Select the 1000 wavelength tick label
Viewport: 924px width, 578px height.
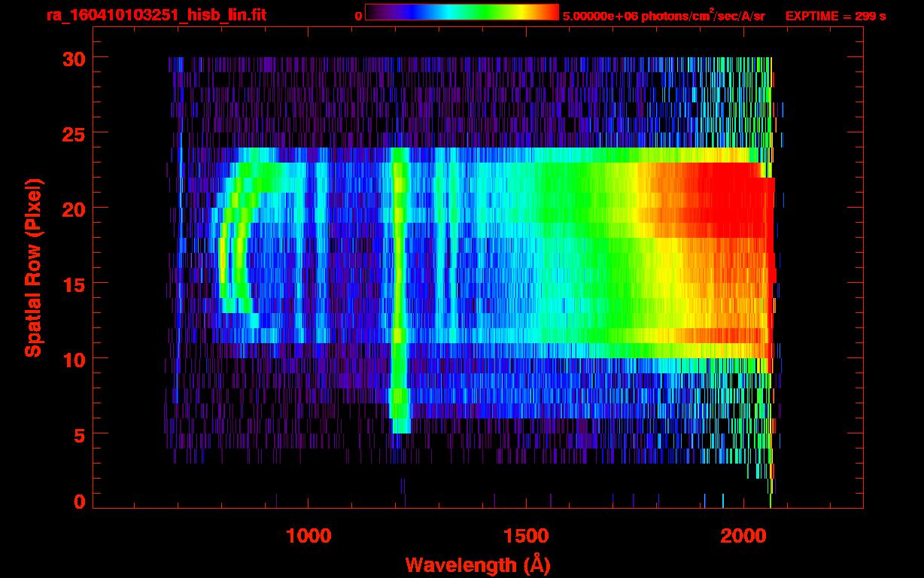click(x=309, y=536)
